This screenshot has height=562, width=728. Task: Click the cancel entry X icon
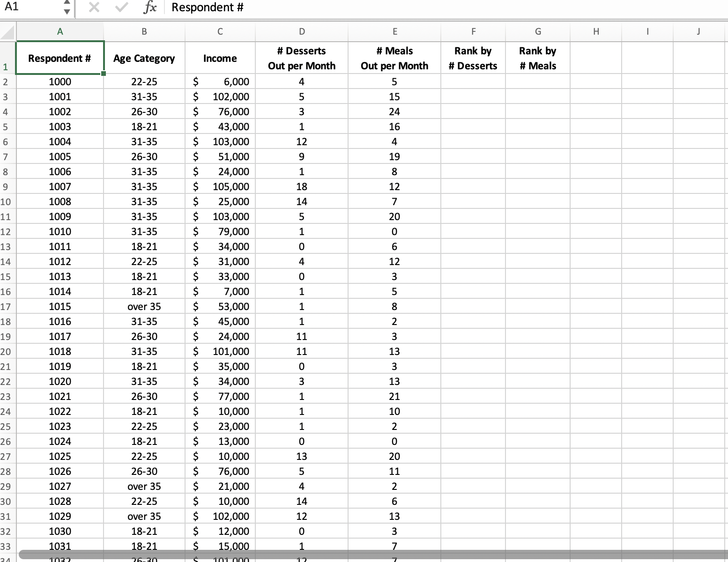[x=94, y=7]
